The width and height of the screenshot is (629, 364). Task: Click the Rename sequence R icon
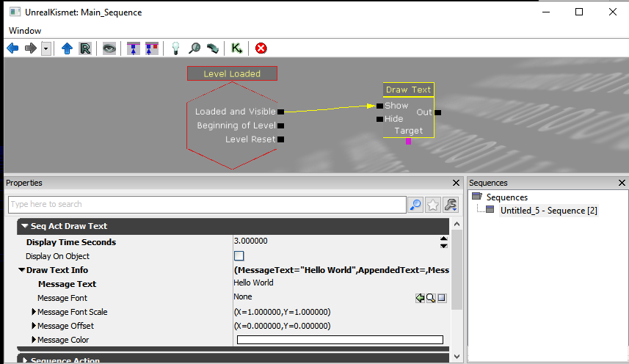tap(85, 48)
